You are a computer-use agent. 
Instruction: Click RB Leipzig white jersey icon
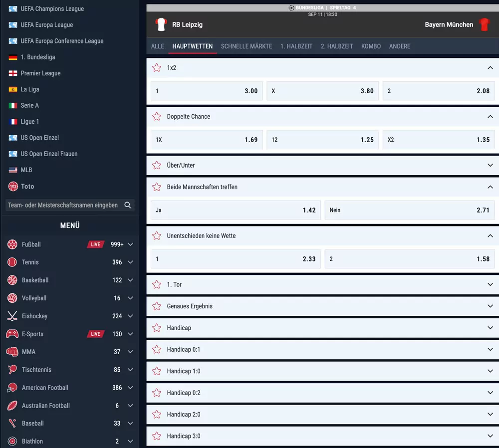point(161,24)
